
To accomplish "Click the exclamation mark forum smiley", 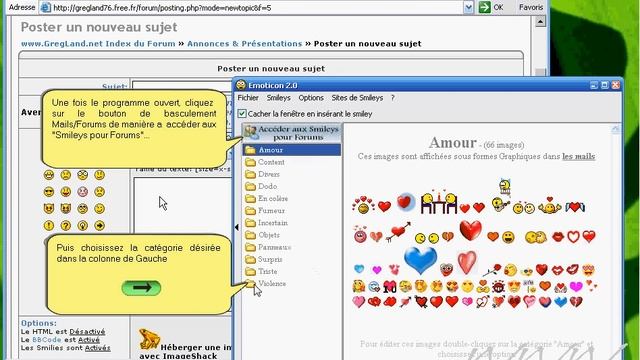I will [49, 225].
